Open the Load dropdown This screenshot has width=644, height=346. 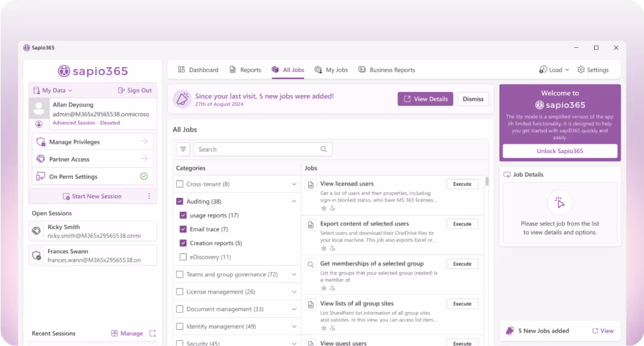click(x=554, y=70)
